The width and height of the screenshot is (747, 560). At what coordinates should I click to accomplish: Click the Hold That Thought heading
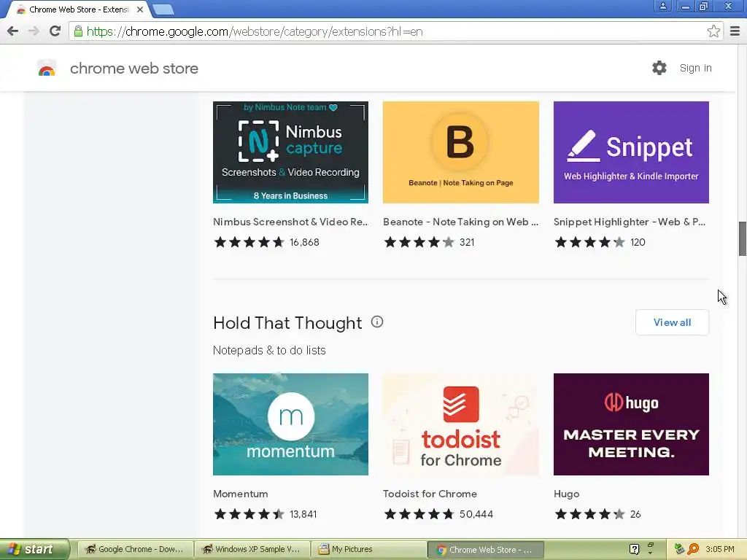coord(287,323)
